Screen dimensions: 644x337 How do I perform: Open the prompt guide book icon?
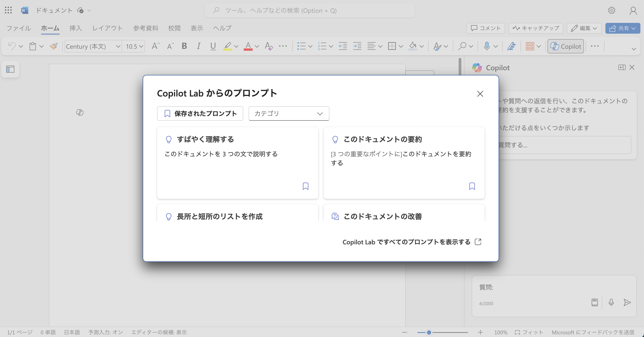(595, 302)
